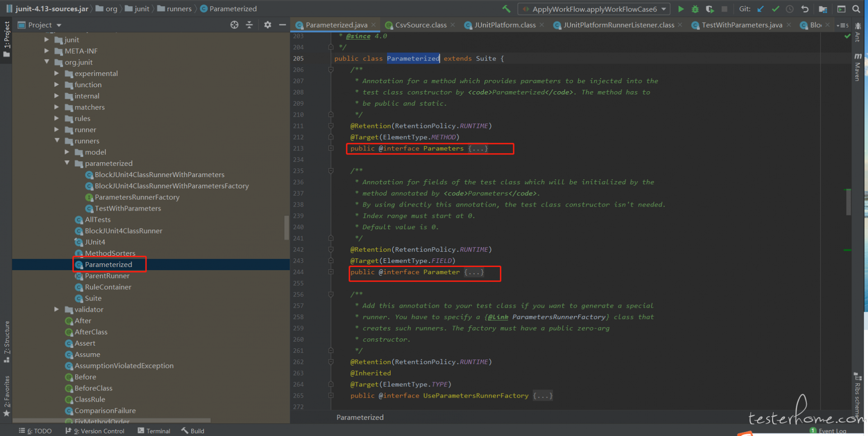This screenshot has height=436, width=868.
Task: Click the Search Everywhere magnifier
Action: click(856, 9)
